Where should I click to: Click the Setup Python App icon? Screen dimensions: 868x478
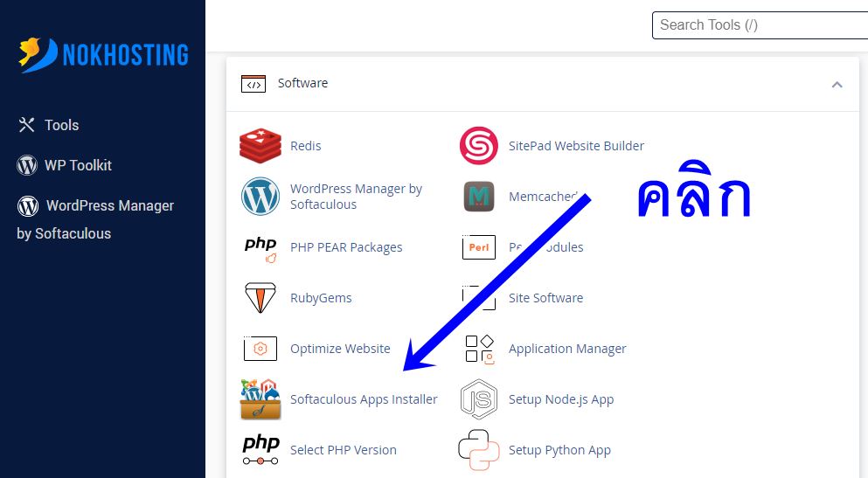pos(479,450)
